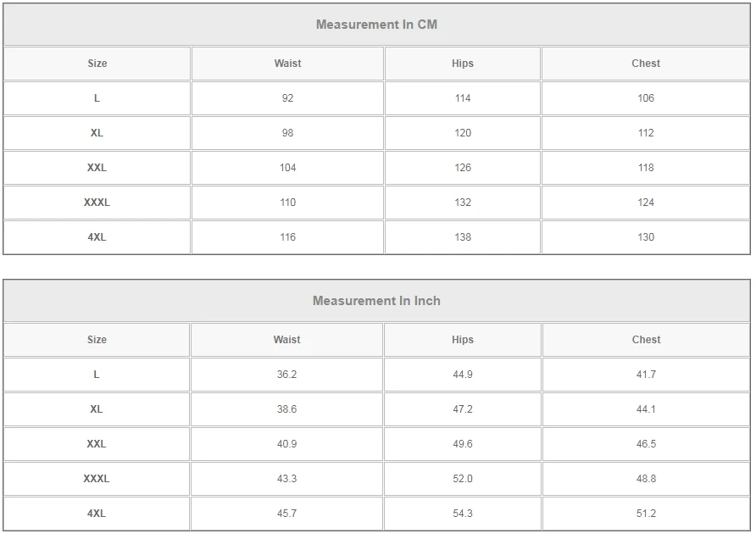Select the waist value 45.7 in inches
Image resolution: width=756 pixels, height=539 pixels.
[x=286, y=514]
